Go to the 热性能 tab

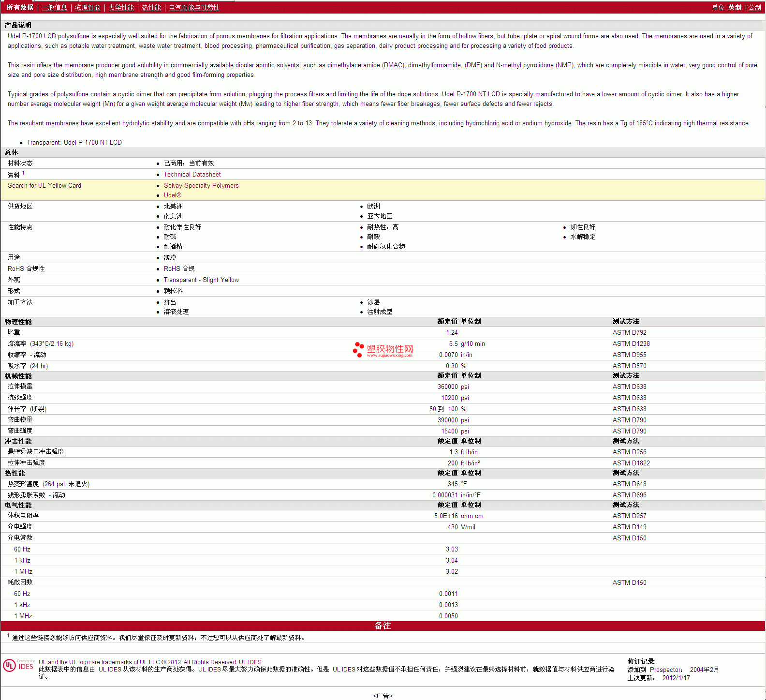pos(151,7)
